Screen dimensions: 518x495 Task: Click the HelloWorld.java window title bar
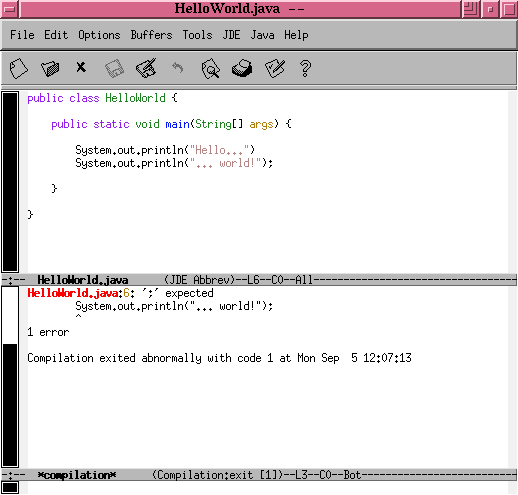click(240, 9)
